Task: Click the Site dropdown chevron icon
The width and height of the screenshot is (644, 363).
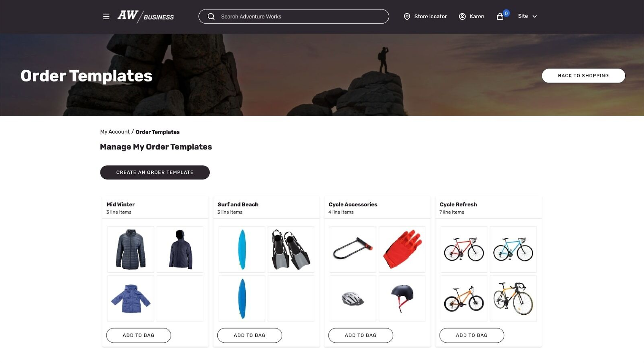Action: click(534, 16)
